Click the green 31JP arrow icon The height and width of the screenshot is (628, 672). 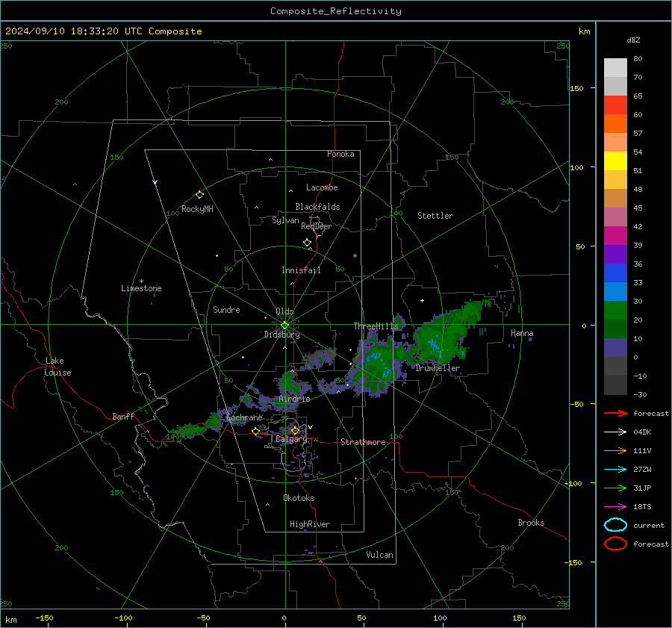pos(615,488)
